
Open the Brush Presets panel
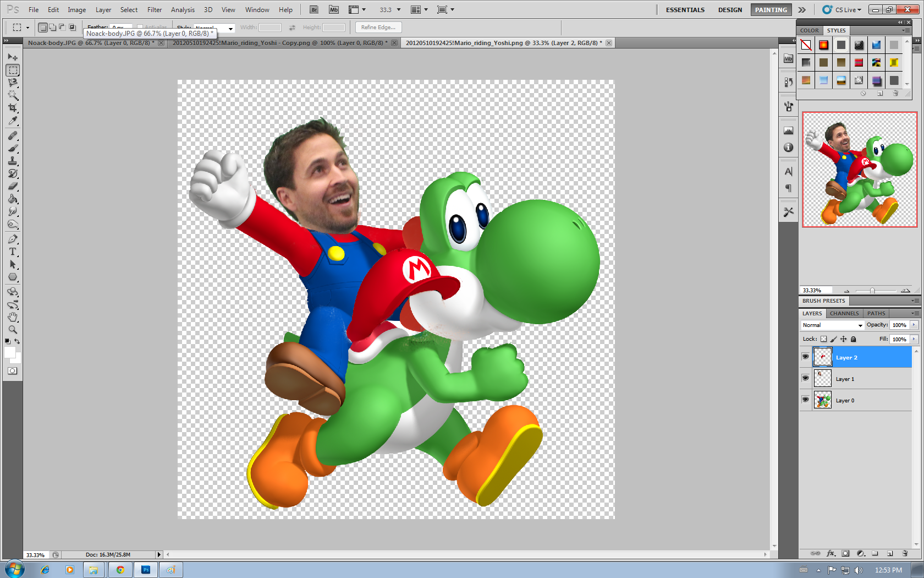click(x=823, y=301)
